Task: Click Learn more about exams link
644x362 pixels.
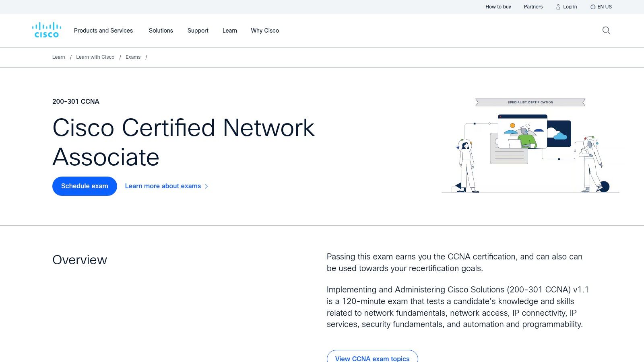Action: click(163, 186)
